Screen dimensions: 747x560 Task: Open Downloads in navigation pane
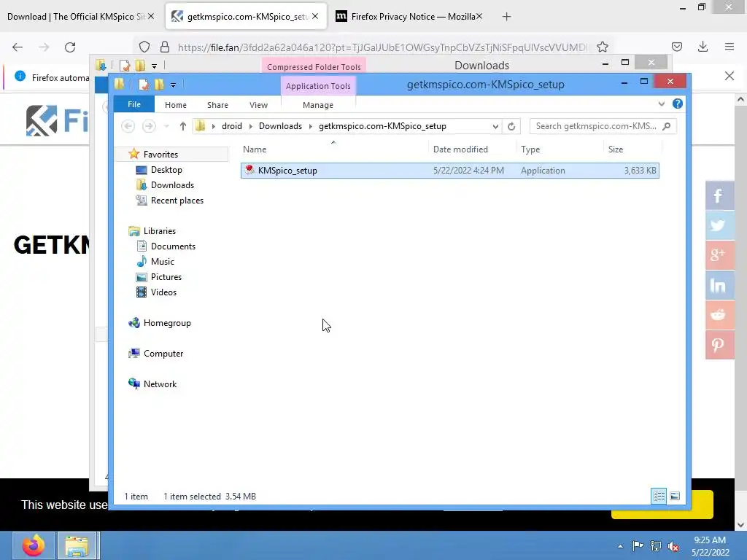click(172, 185)
